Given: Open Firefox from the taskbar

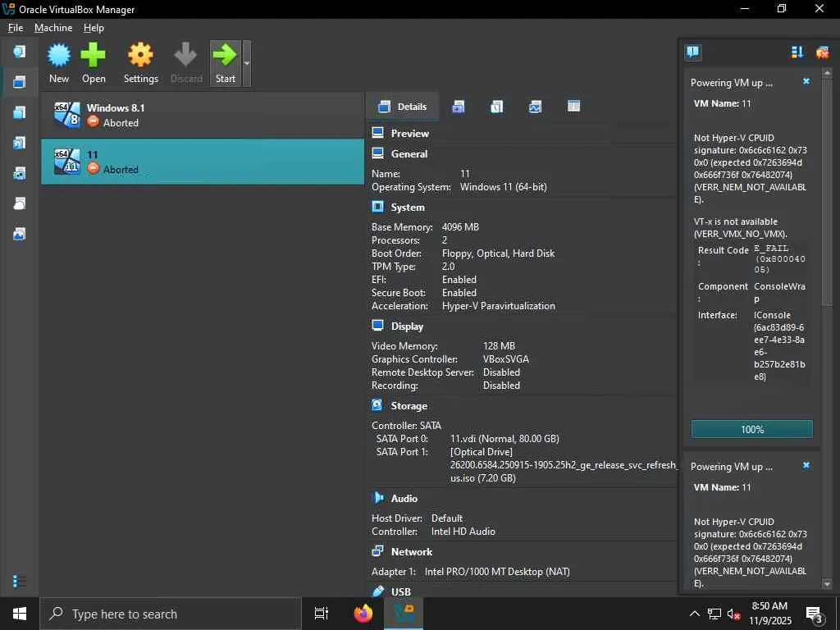Looking at the screenshot, I should 363,614.
